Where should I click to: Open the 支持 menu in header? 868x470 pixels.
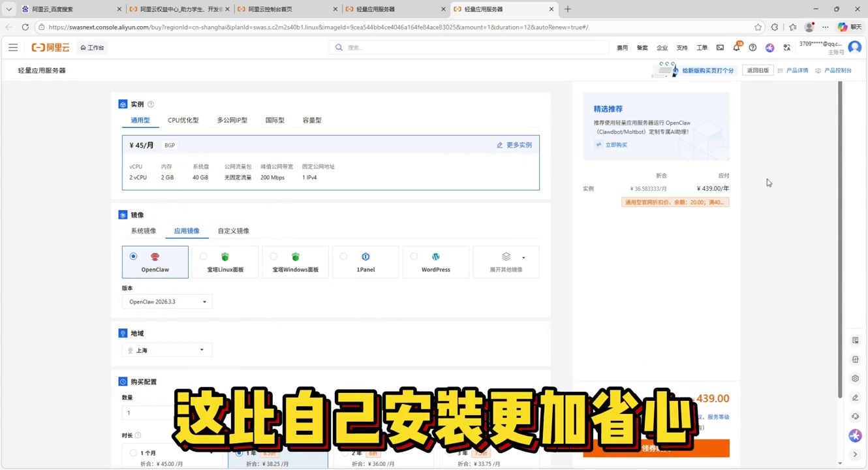682,48
